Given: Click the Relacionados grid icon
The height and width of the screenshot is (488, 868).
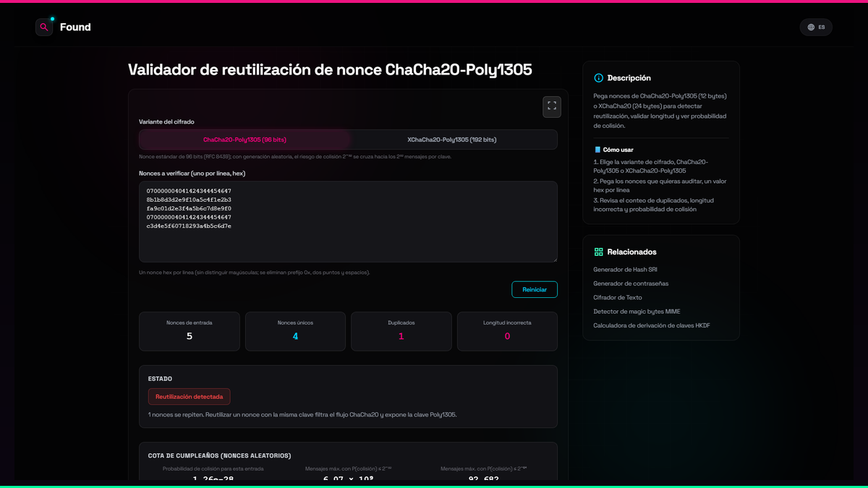Looking at the screenshot, I should click(598, 252).
